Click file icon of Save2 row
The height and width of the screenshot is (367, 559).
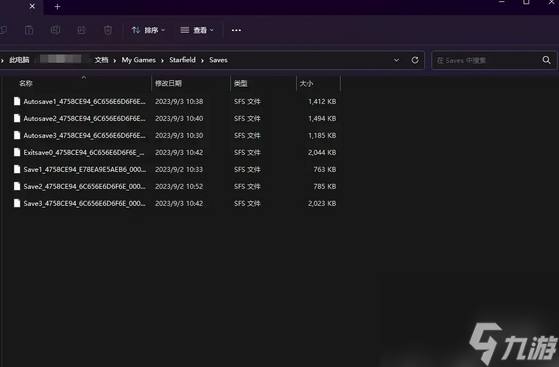point(17,186)
